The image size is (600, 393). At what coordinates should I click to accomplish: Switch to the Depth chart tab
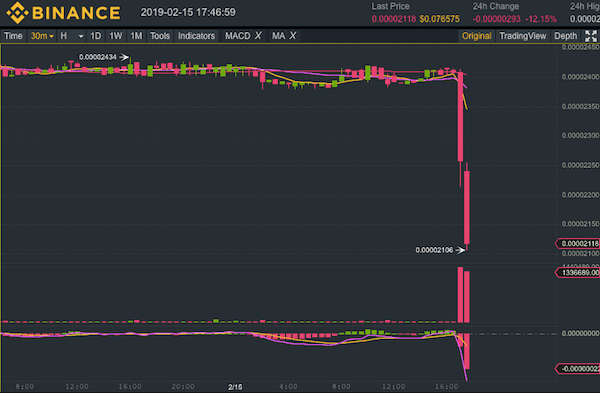click(x=565, y=36)
